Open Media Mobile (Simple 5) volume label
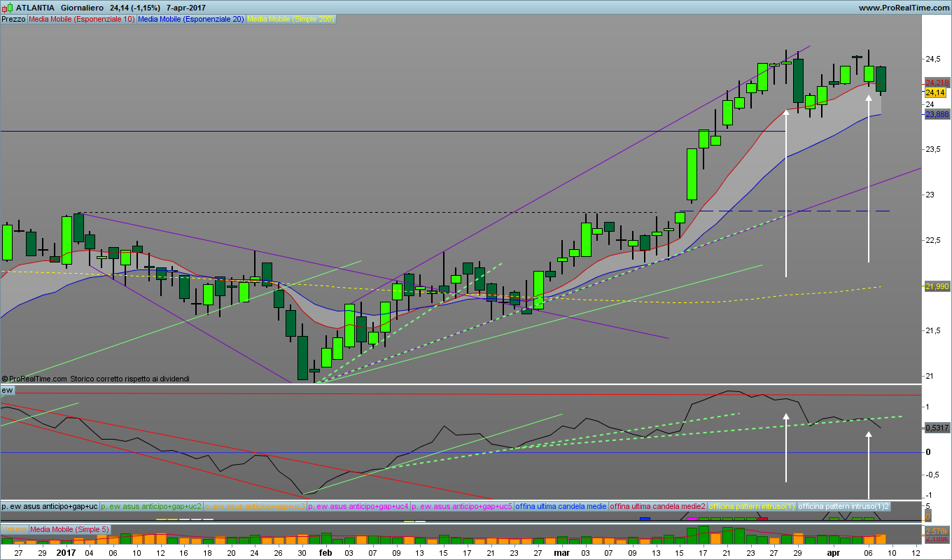This screenshot has width=952, height=560. (69, 529)
